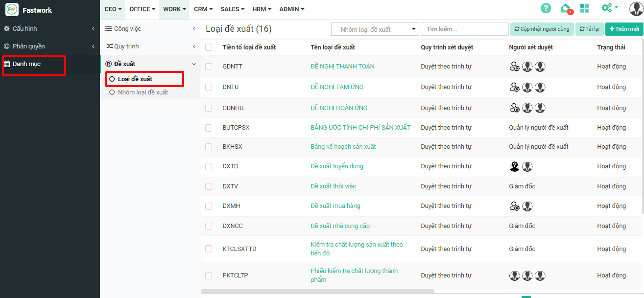The width and height of the screenshot is (644, 298).
Task: Open the CRM top menu
Action: coord(203,9)
